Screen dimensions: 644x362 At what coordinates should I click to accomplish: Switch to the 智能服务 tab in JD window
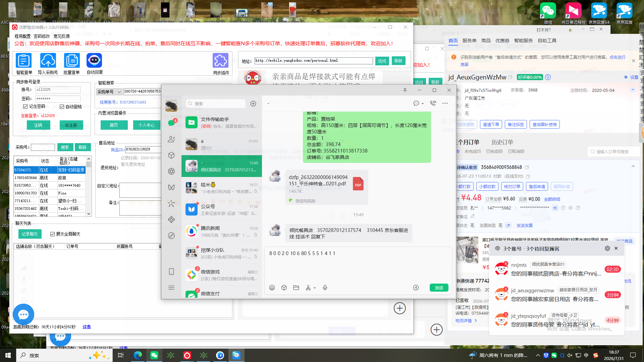tap(524, 41)
